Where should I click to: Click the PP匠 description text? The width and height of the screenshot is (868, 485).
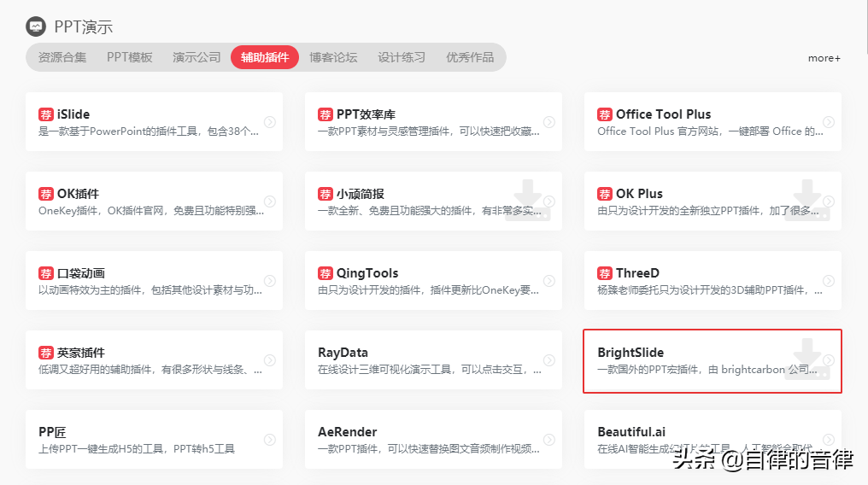point(137,449)
